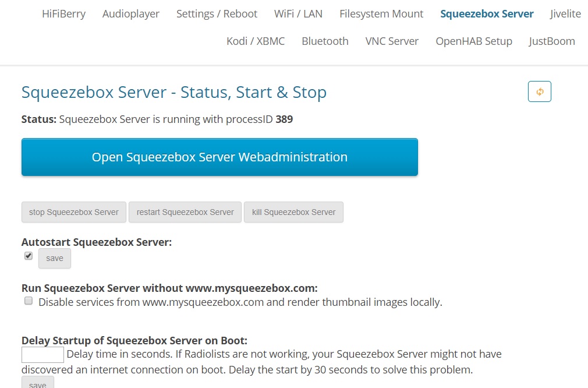Open the WiFi / LAN page
The height and width of the screenshot is (388, 588).
point(298,14)
